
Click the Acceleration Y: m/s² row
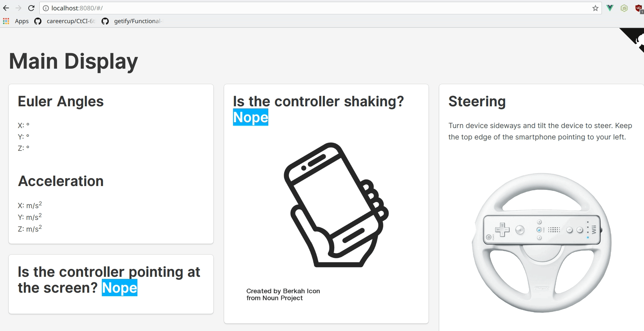click(30, 217)
